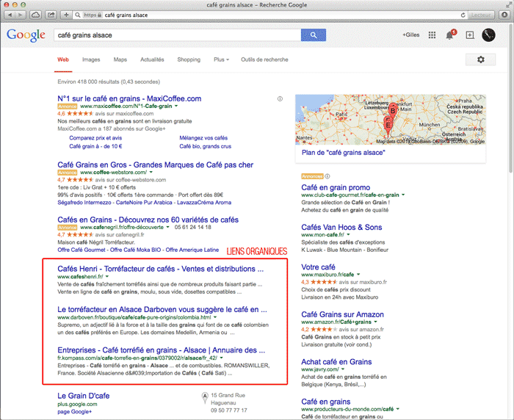Image resolution: width=514 pixels, height=420 pixels.
Task: Open the Shopping tab
Action: tap(189, 59)
